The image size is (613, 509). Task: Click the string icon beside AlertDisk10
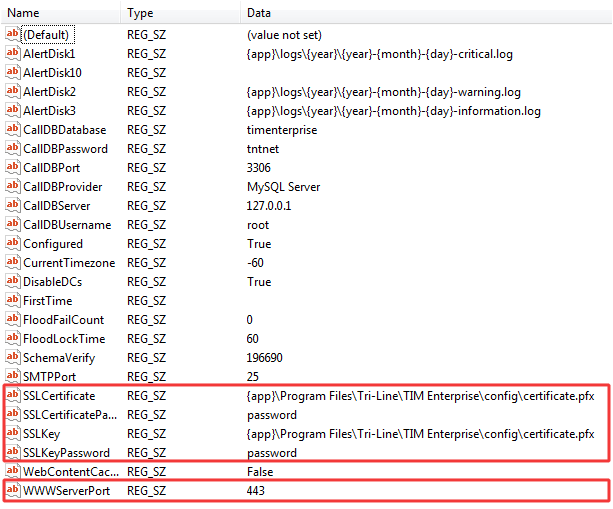point(13,72)
